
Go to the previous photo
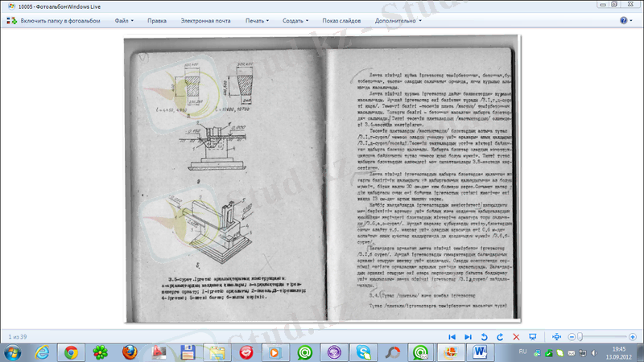(452, 335)
